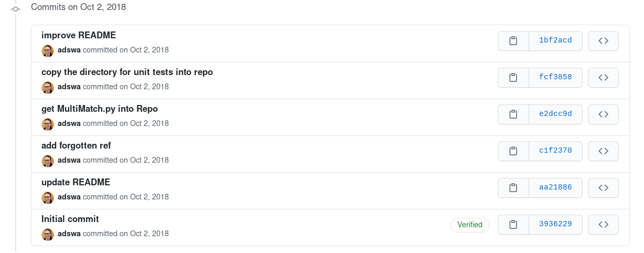The height and width of the screenshot is (253, 644).
Task: Open the 'get MultiMatch.py into Repo' commit
Action: point(100,109)
